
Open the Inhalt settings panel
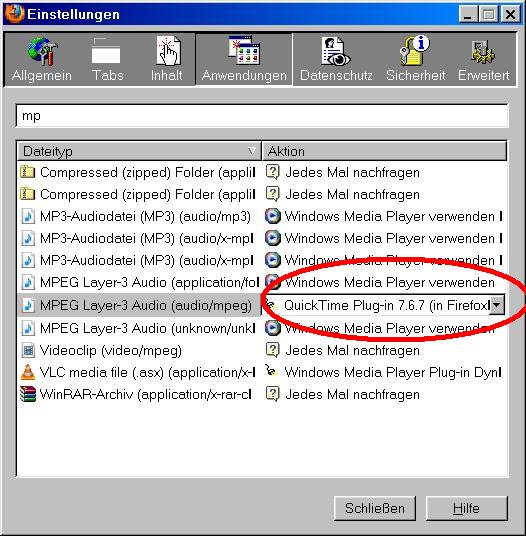(x=167, y=59)
